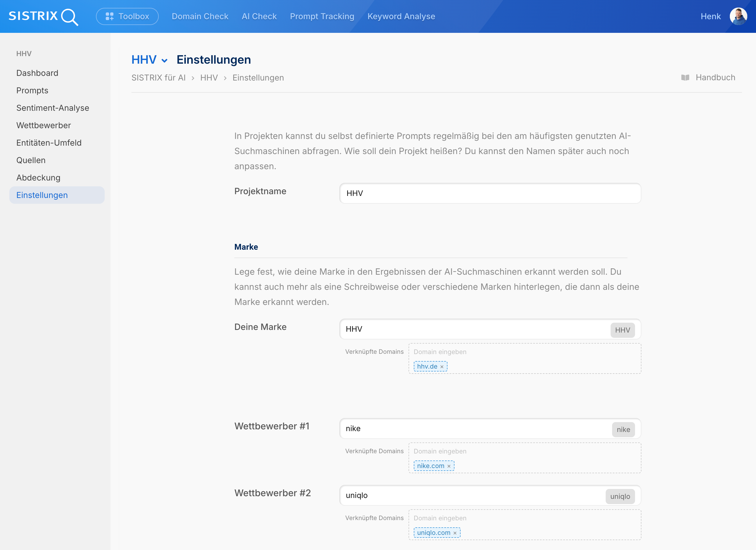Remove the hhv.de domain tag
The height and width of the screenshot is (550, 756).
442,367
